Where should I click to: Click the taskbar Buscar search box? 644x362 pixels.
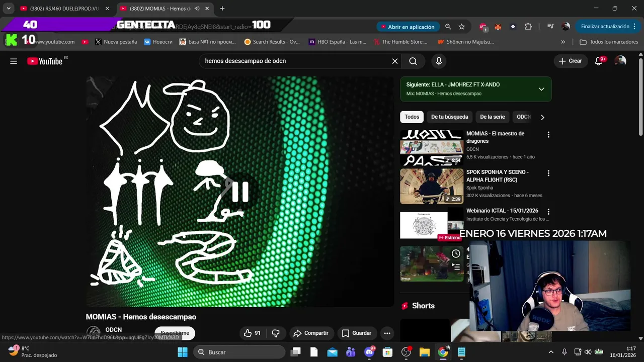click(239, 352)
